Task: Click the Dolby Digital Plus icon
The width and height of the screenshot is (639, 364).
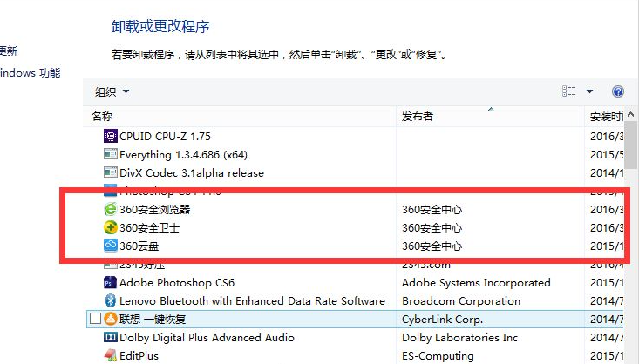Action: pyautogui.click(x=110, y=338)
